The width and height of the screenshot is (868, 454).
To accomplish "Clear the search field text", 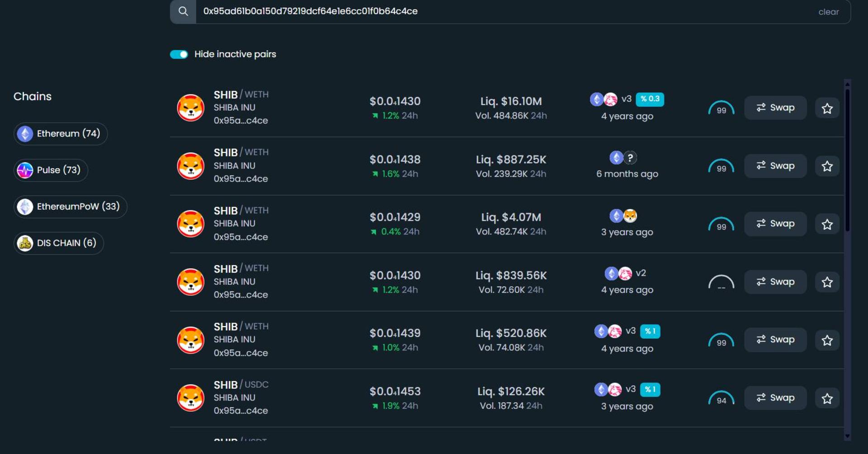I will point(828,12).
